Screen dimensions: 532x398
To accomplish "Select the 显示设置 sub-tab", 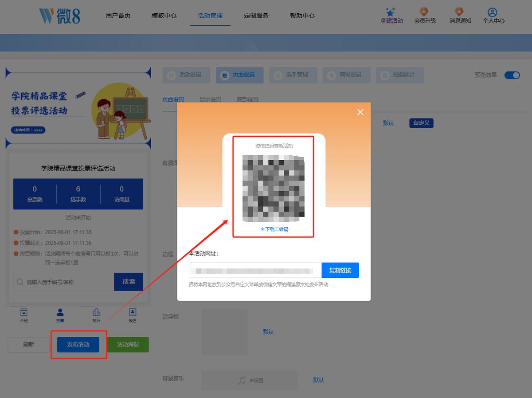I will 210,99.
